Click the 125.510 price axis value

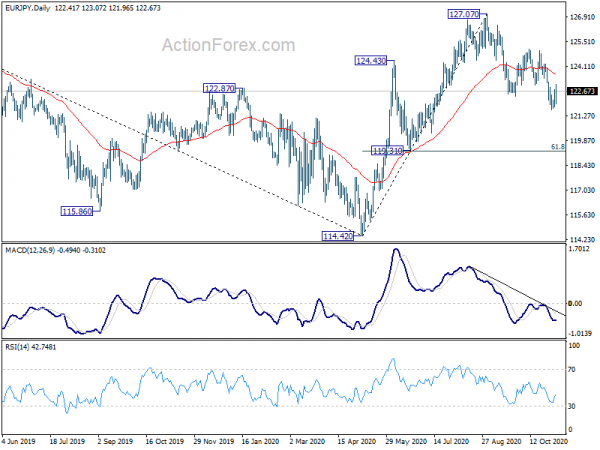tap(582, 42)
